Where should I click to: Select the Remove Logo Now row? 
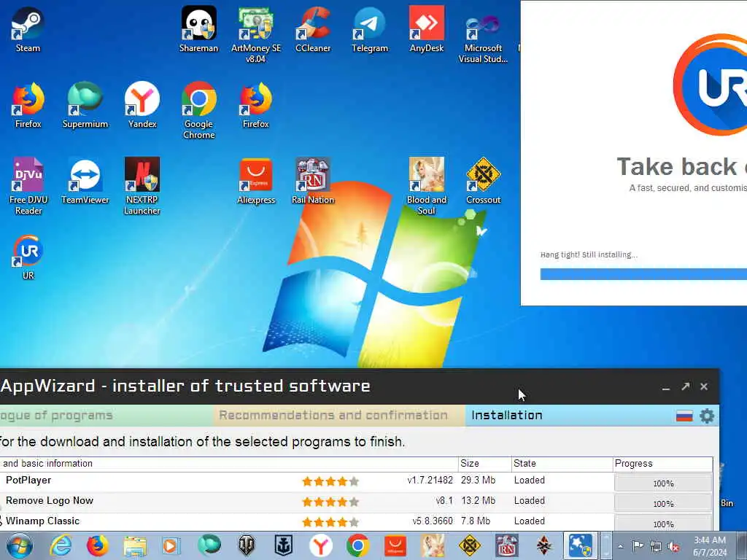click(356, 502)
